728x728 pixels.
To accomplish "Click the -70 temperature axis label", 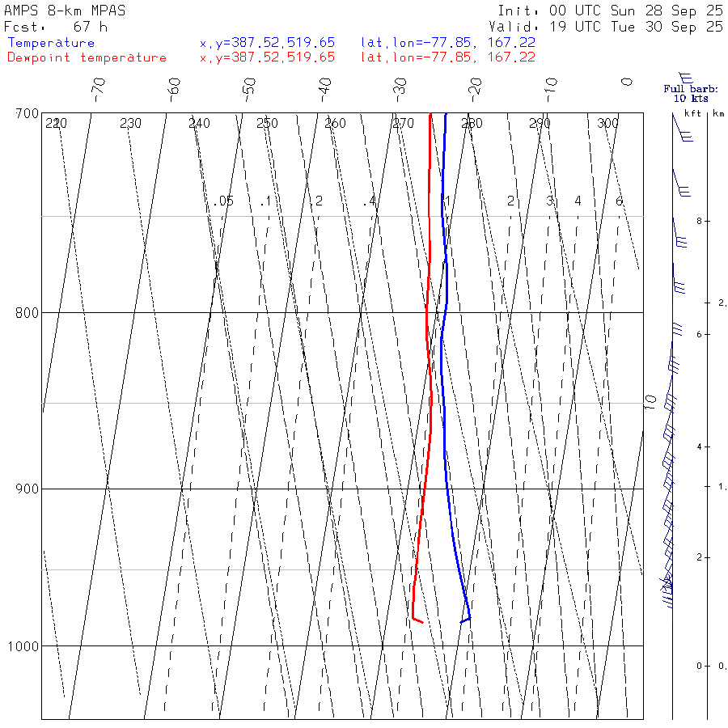I will pos(99,90).
